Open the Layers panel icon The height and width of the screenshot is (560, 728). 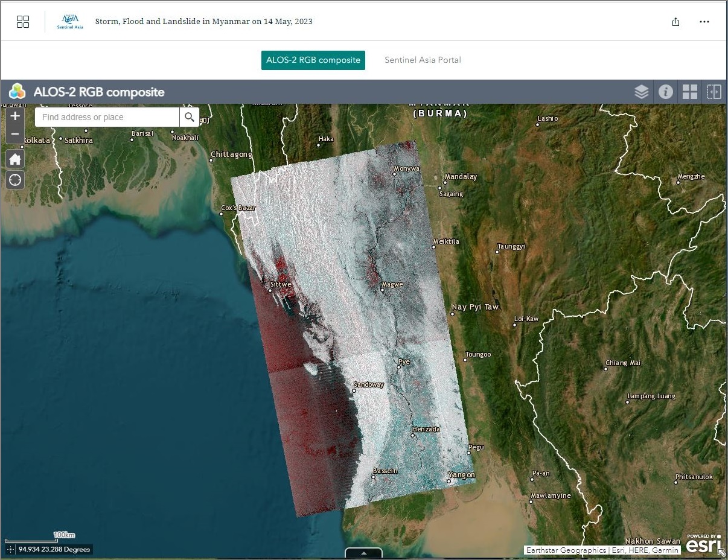point(641,91)
